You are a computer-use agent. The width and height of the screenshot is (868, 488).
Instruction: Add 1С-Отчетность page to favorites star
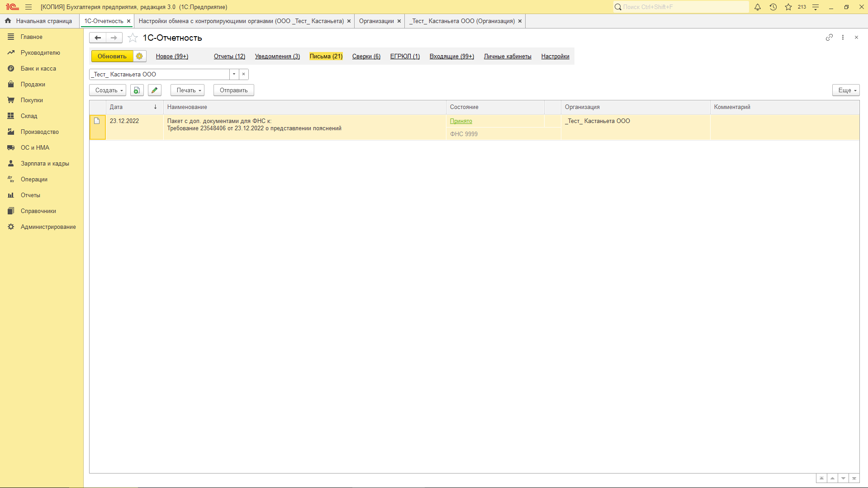133,38
